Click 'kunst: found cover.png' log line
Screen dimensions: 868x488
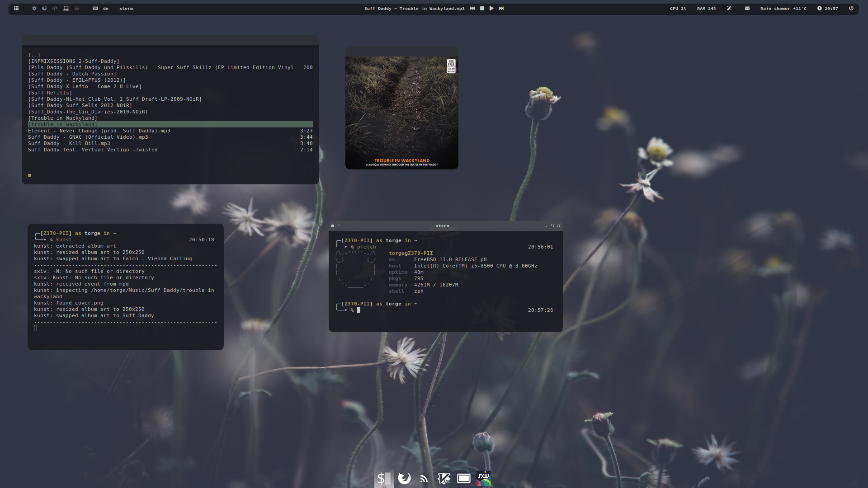point(69,303)
